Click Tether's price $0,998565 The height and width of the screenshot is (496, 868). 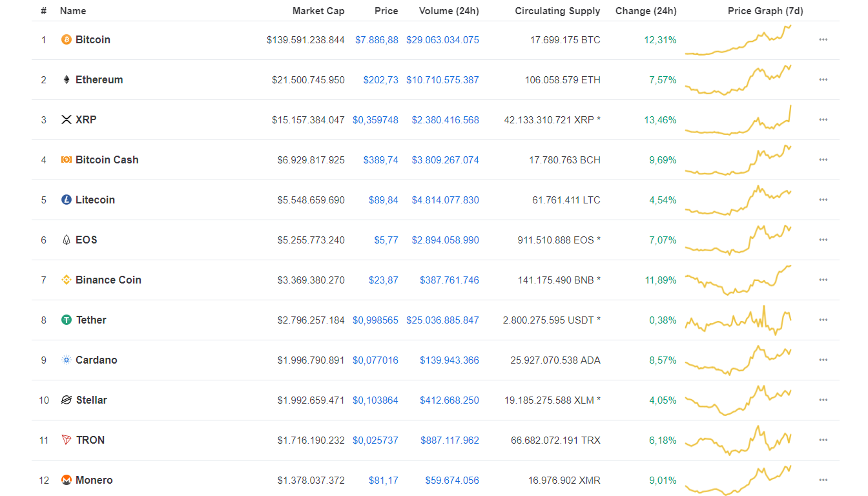[375, 320]
